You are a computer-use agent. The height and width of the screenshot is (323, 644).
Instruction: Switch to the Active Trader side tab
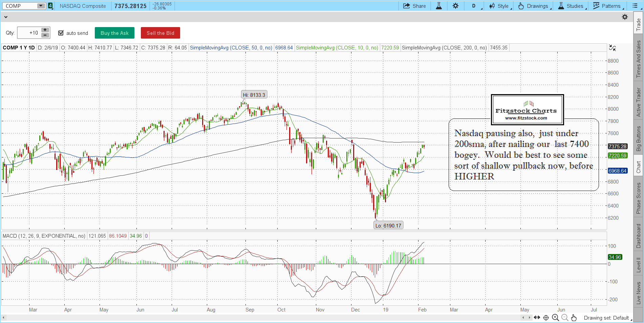pos(639,102)
